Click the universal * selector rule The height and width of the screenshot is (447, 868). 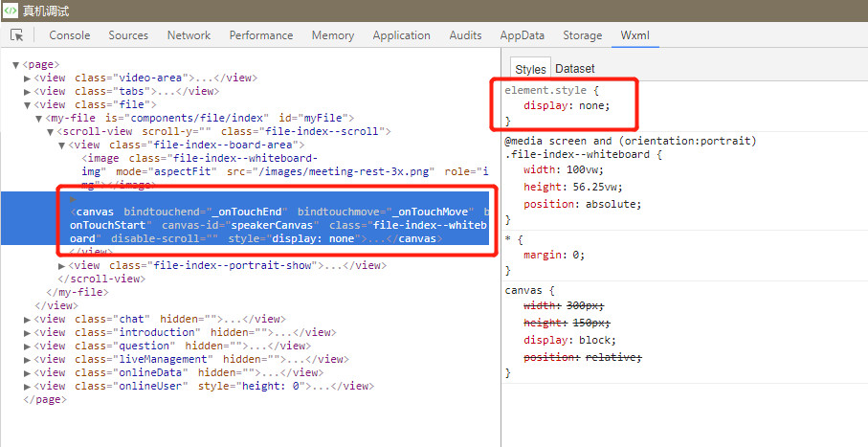(x=508, y=239)
